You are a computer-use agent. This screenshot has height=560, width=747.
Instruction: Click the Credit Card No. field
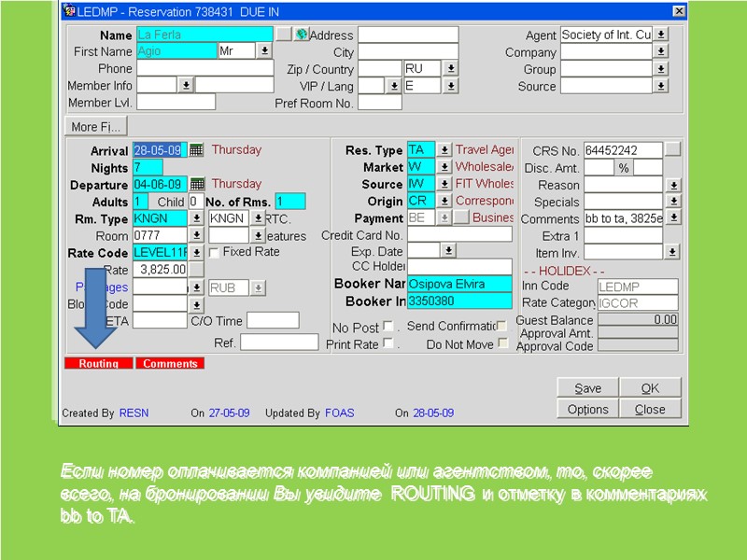pos(459,234)
